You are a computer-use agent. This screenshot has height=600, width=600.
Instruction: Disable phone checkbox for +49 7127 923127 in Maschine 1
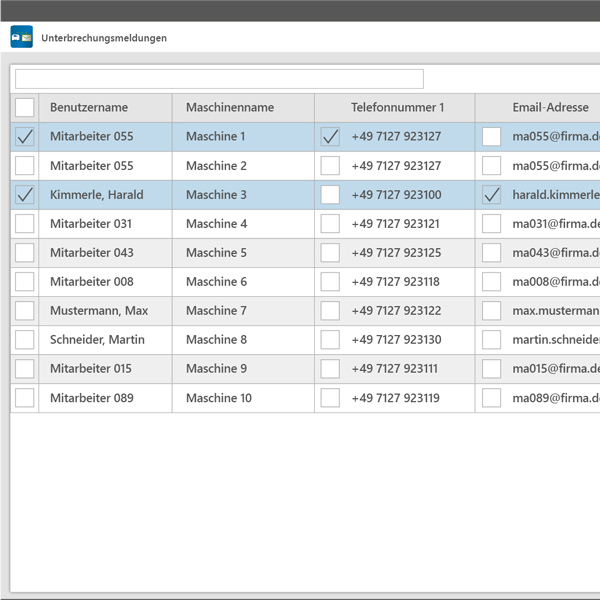[x=330, y=137]
